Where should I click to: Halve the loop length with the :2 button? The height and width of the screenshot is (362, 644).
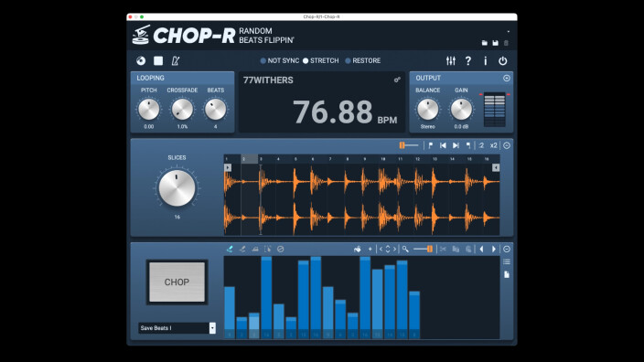point(481,145)
